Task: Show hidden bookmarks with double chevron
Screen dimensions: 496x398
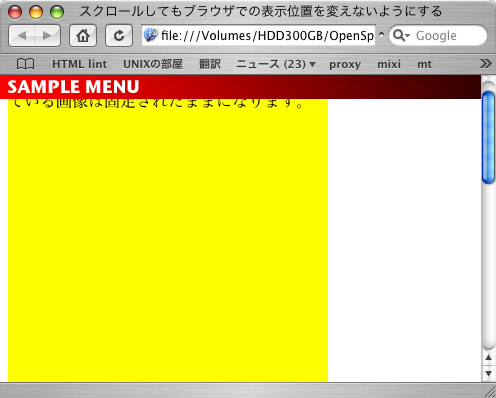Action: [486, 63]
